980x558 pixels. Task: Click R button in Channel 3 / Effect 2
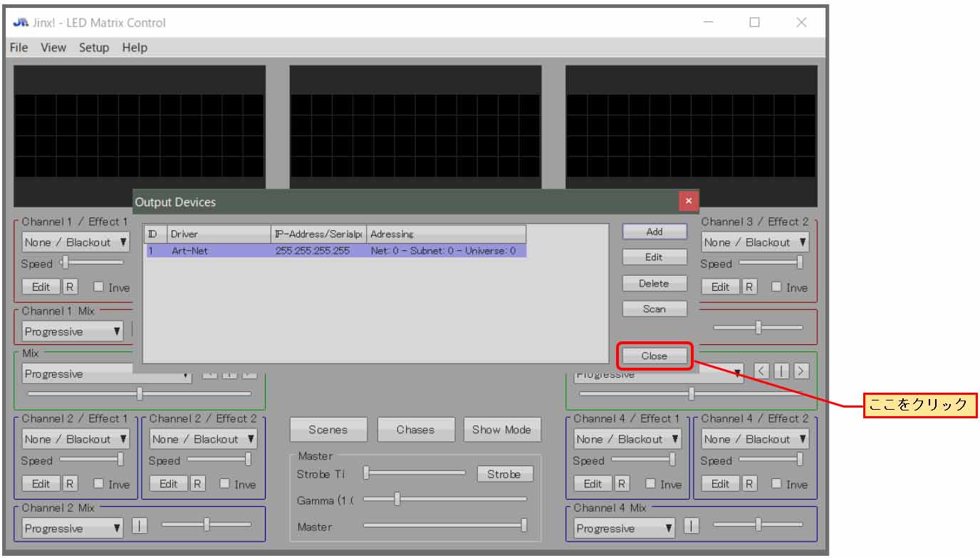[749, 286]
